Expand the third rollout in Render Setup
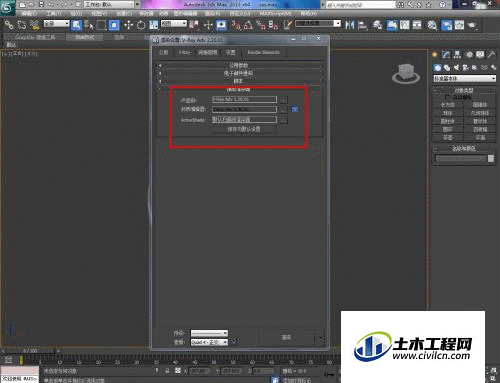The image size is (500, 383). (x=239, y=81)
